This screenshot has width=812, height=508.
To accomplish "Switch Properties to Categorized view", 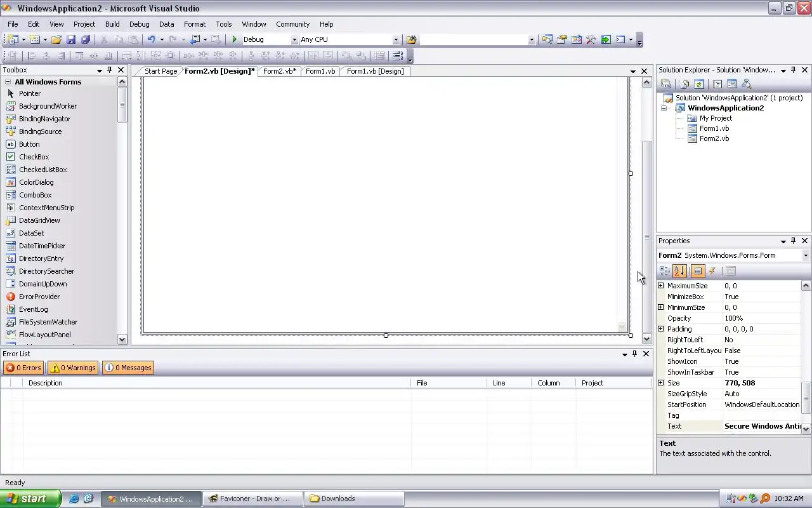I will tap(665, 271).
